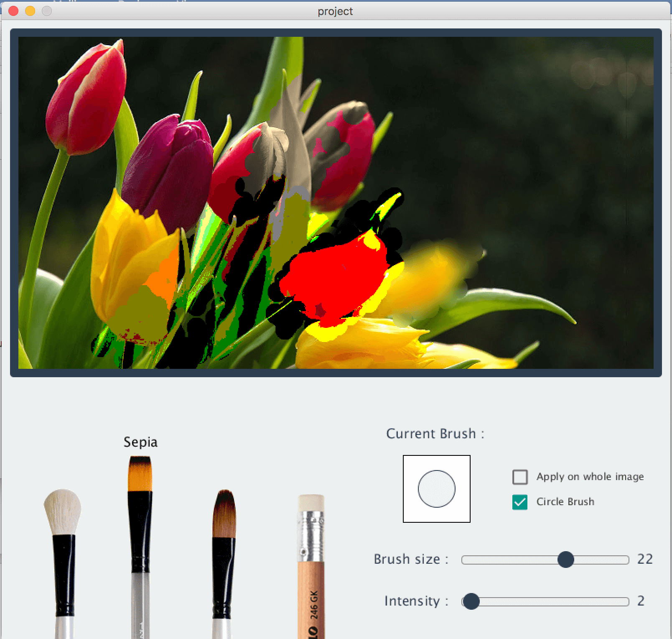Click the project window title text
The width and height of the screenshot is (672, 639).
(x=335, y=11)
